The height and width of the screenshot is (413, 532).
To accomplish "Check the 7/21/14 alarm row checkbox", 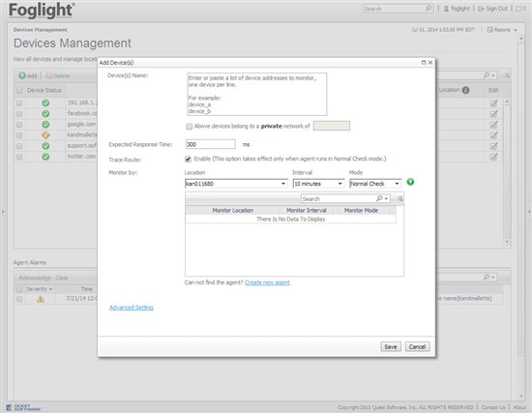I will [19, 299].
